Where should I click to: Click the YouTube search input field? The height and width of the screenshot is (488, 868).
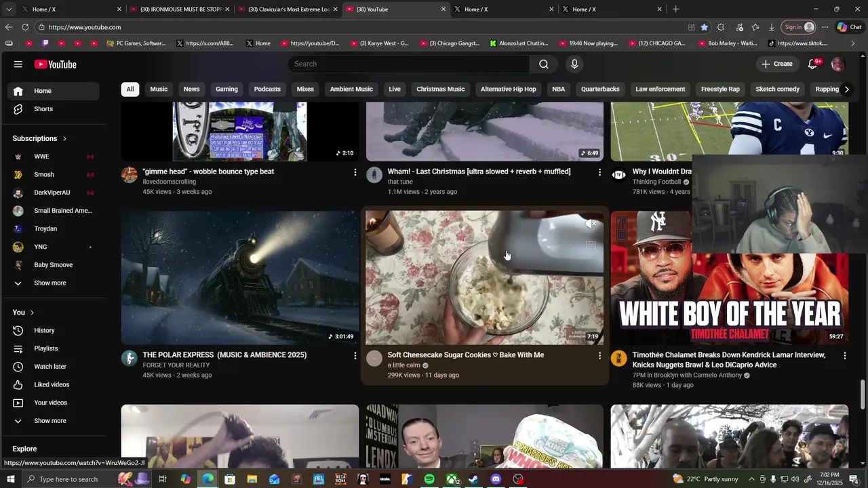click(410, 64)
